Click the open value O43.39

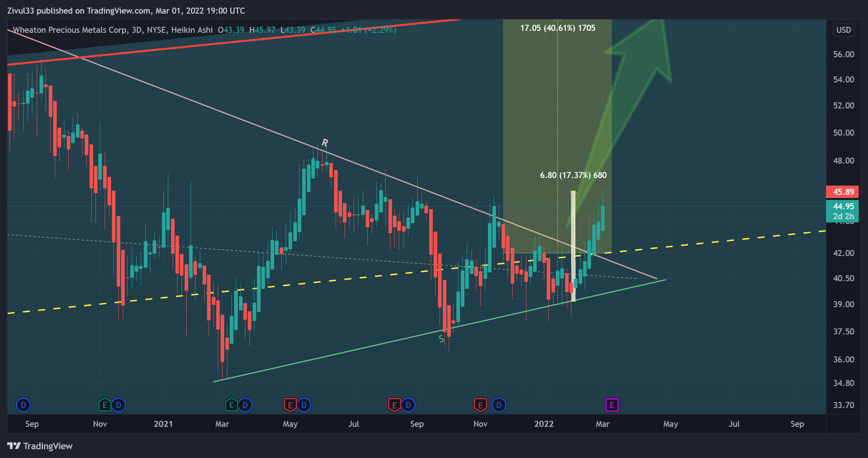(x=231, y=30)
